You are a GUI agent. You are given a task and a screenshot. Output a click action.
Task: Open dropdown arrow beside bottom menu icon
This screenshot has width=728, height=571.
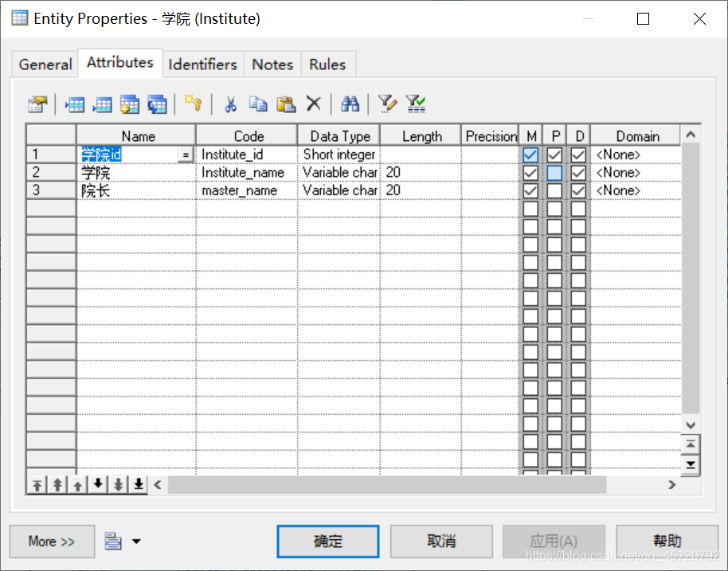(136, 542)
